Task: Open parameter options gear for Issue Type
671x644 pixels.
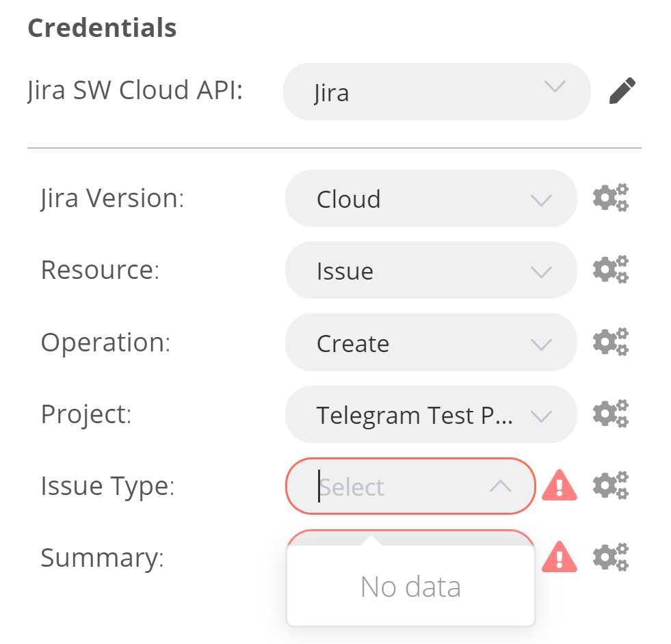Action: 610,486
